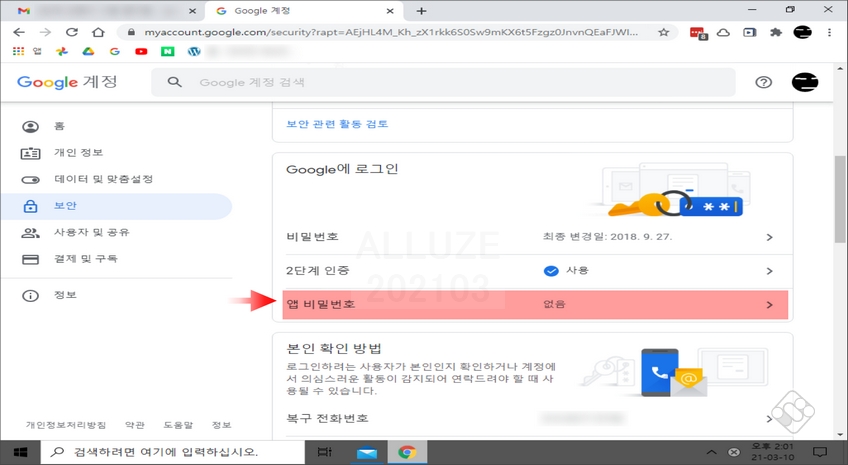Open help question mark icon
848x465 pixels.
point(764,82)
